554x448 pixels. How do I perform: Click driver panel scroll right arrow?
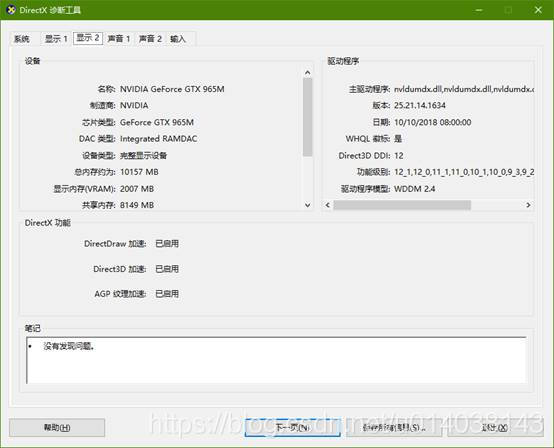point(528,205)
